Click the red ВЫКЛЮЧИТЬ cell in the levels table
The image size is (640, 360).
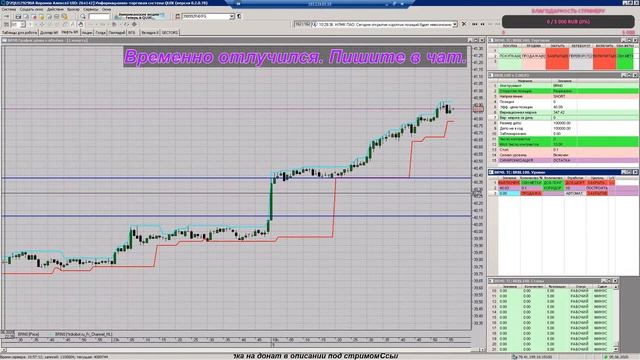coord(509,183)
